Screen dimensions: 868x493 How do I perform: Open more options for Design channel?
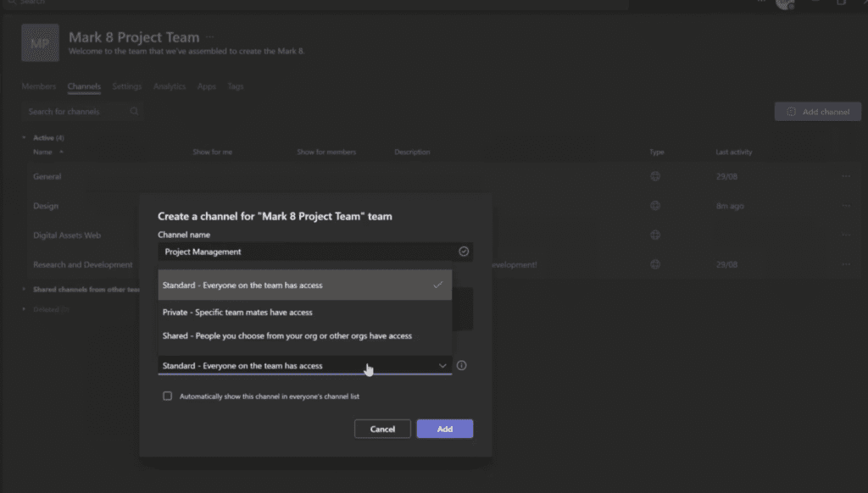tap(847, 206)
